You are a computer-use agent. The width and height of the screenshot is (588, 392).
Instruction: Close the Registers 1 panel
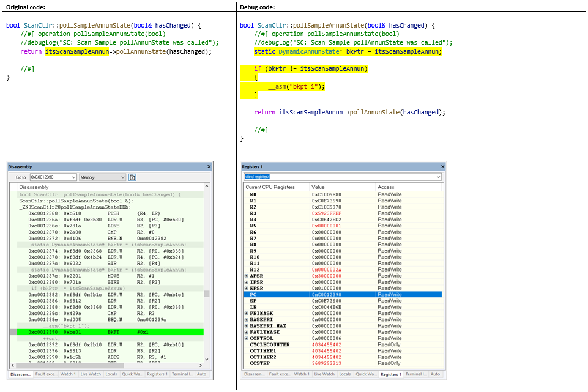click(442, 167)
